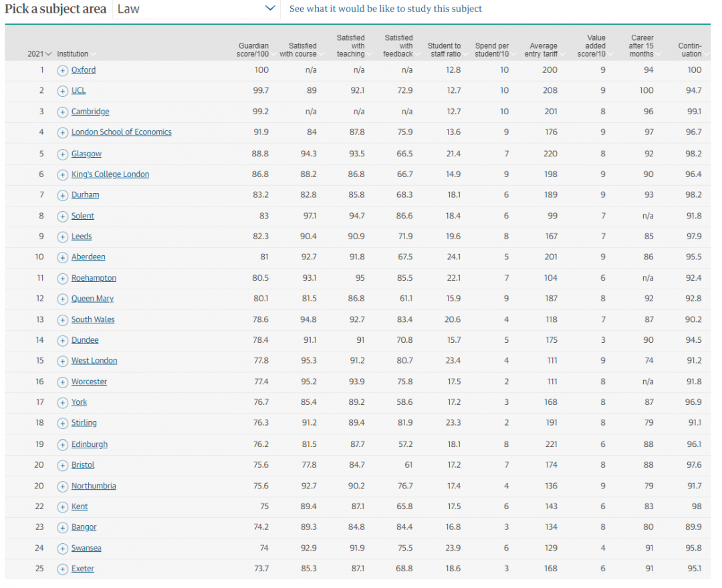Open the subject area dropdown showing Law
This screenshot has width=722, height=588.
(196, 9)
